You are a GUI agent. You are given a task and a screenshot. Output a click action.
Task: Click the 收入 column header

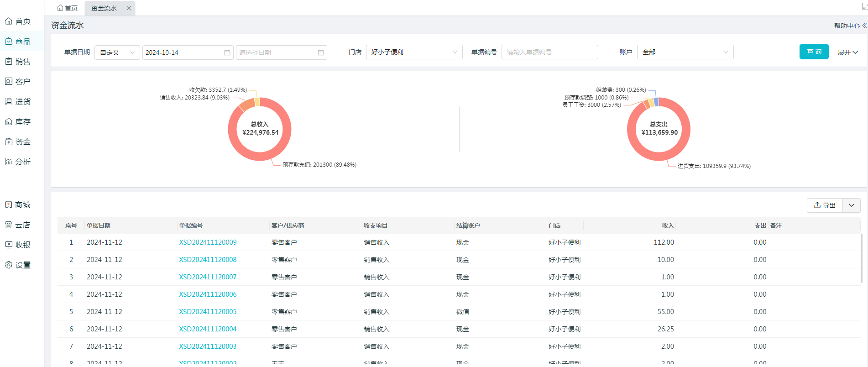tap(668, 225)
